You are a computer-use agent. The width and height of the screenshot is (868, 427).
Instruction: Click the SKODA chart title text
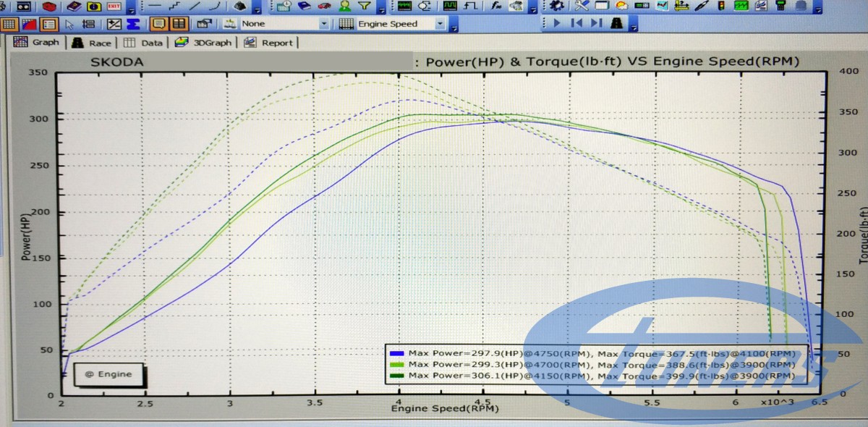coord(116,62)
